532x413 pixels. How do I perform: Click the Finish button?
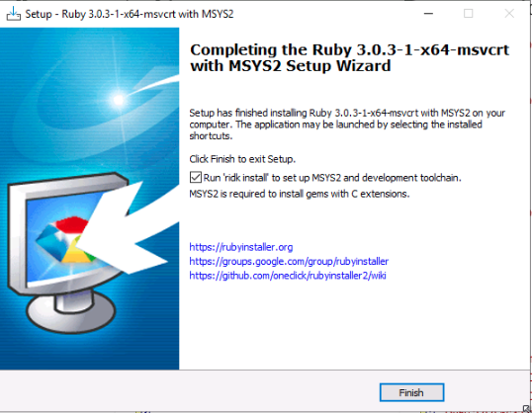[411, 392]
